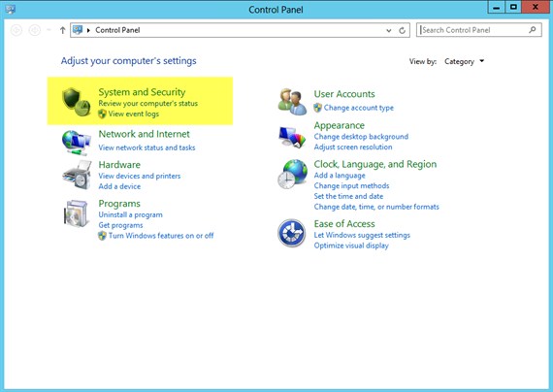Open the address bar history dropdown
Image resolution: width=553 pixels, height=392 pixels.
point(389,30)
